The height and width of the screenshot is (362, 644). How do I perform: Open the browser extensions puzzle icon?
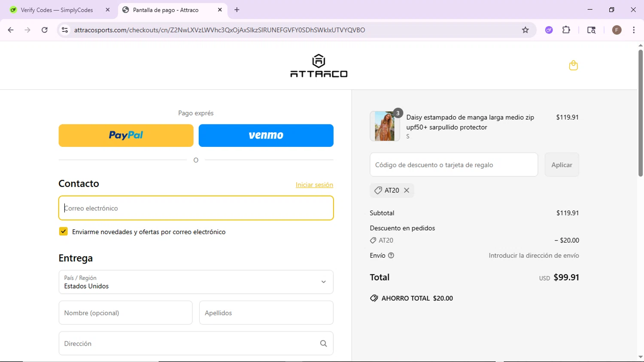pyautogui.click(x=566, y=30)
